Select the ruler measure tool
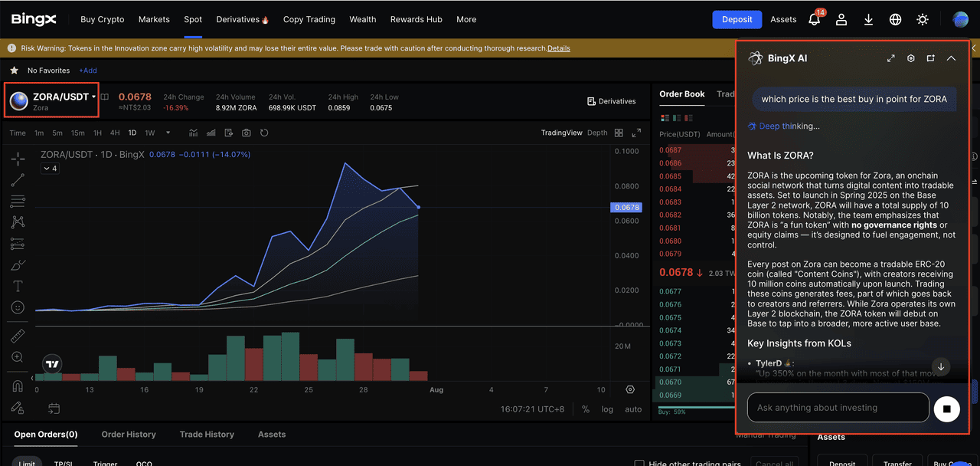This screenshot has width=980, height=466. point(18,336)
